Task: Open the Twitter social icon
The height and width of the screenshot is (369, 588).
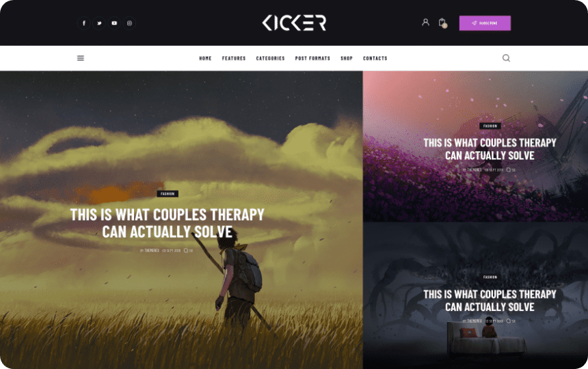Action: pos(99,23)
